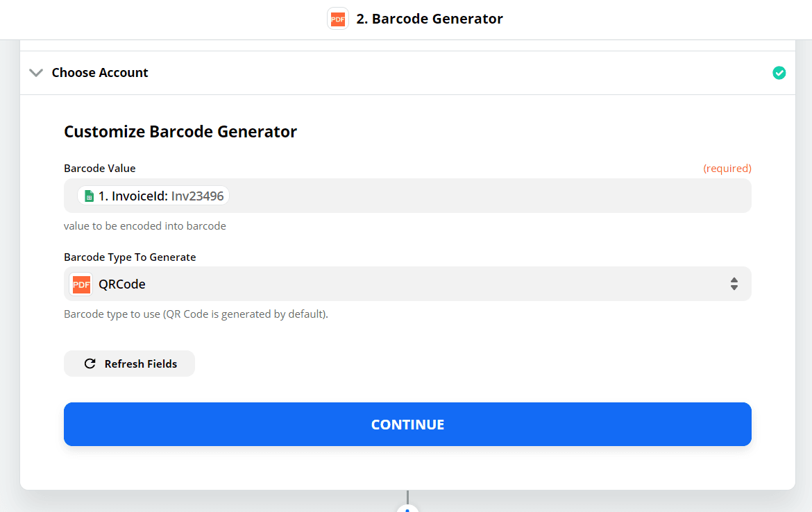This screenshot has height=512, width=812.
Task: Click the PDF.co icon in the header
Action: point(338,19)
